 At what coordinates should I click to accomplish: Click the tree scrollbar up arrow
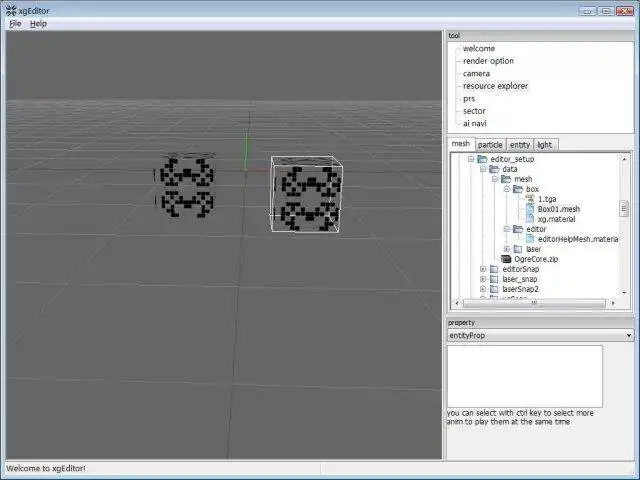point(624,159)
